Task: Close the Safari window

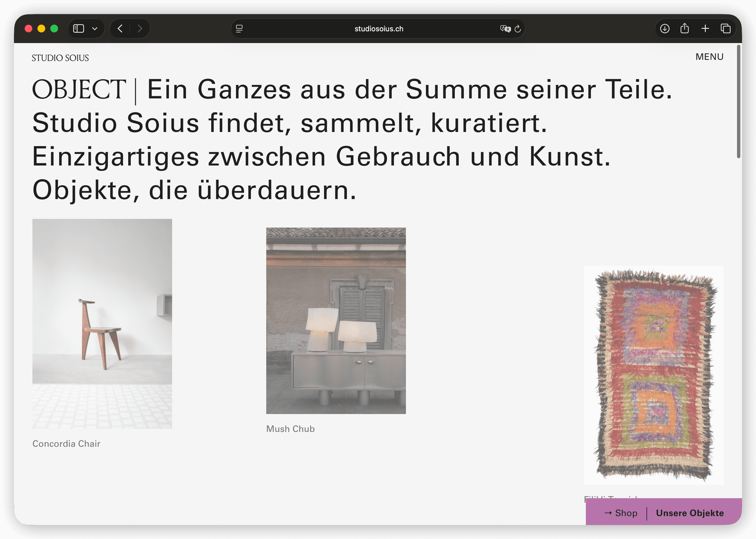Action: 28,29
